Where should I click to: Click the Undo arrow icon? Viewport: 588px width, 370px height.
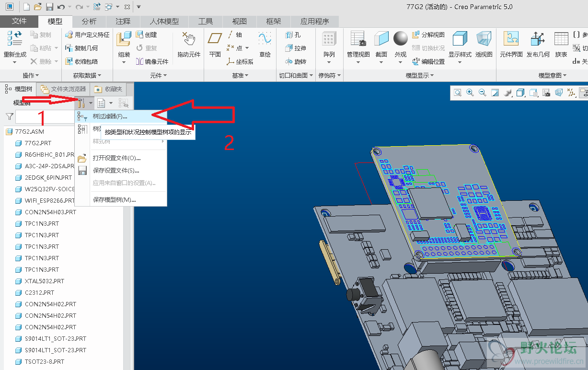coord(60,7)
